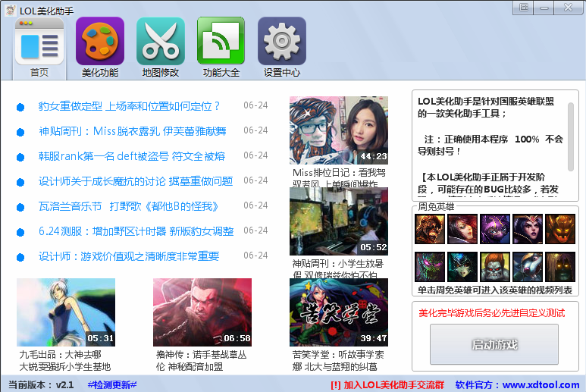Visit official site www.xdtool.com

tap(541, 384)
